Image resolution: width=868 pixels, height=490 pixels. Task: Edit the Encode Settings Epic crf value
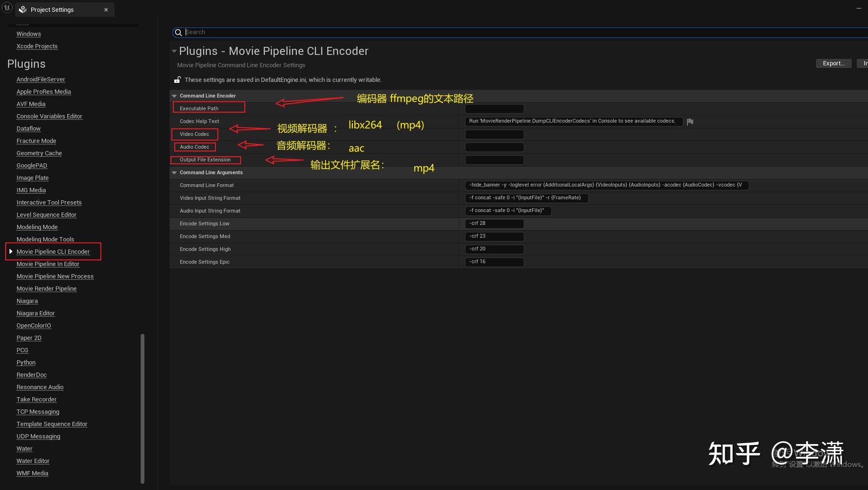[x=494, y=261]
